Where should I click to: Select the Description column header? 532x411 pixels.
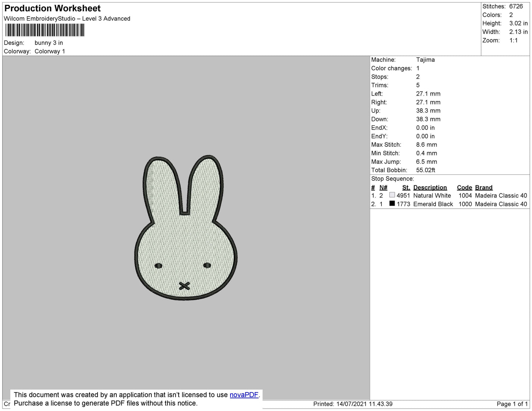[430, 188]
